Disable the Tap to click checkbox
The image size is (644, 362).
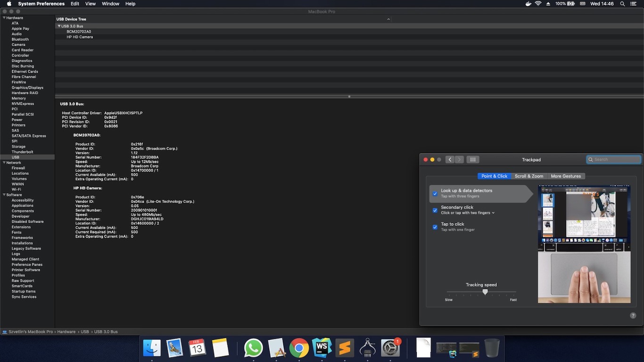435,227
